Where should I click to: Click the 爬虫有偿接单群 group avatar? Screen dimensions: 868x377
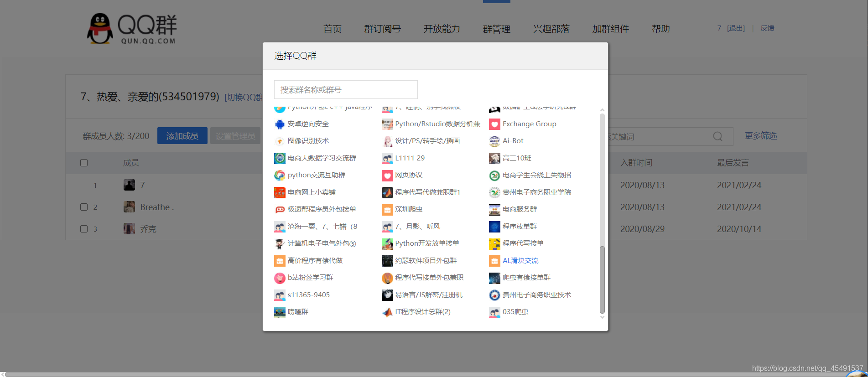(494, 278)
